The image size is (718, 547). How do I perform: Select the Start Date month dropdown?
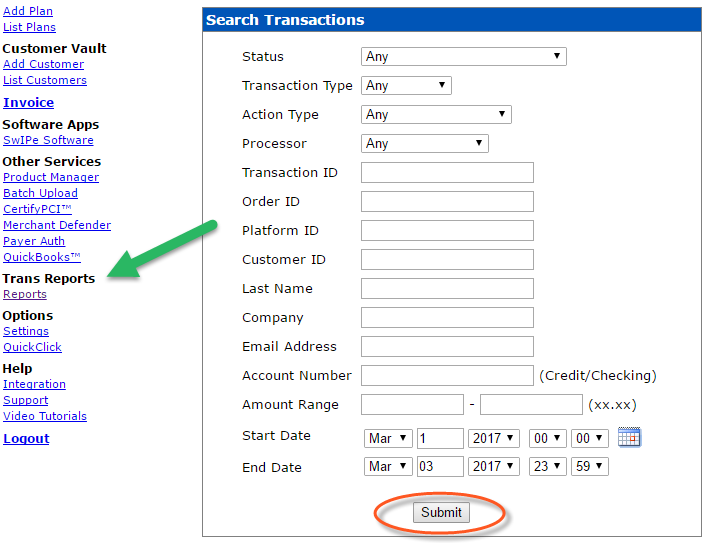point(388,438)
